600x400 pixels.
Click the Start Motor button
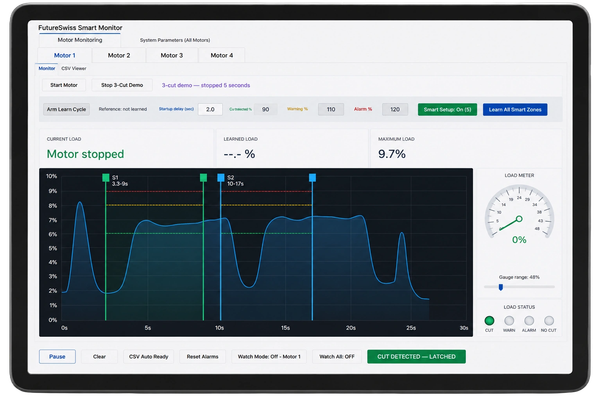click(64, 85)
